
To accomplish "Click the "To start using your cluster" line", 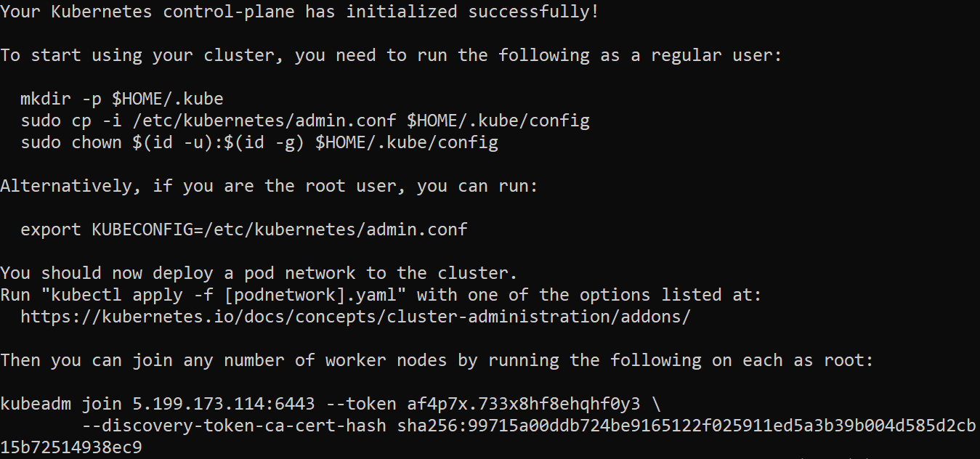I will tap(391, 55).
